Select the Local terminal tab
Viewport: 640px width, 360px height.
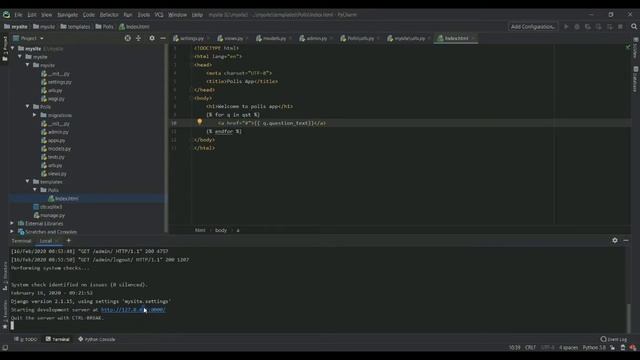coord(45,241)
